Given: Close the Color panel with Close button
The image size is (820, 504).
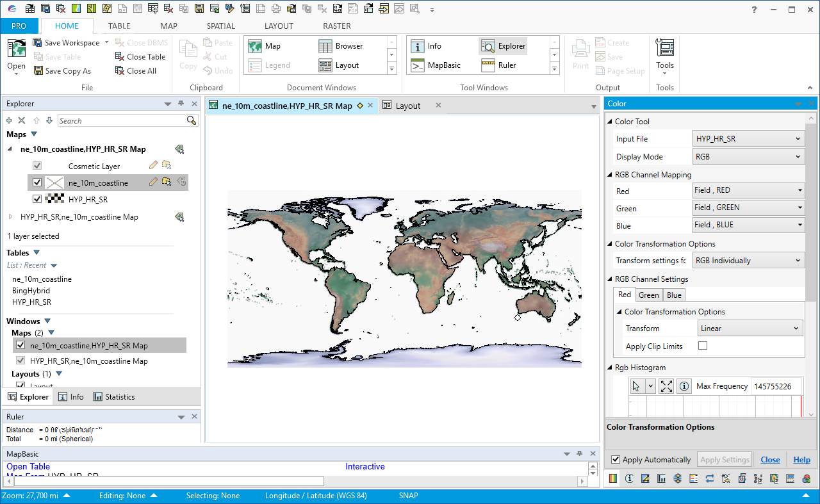Looking at the screenshot, I should pos(770,459).
